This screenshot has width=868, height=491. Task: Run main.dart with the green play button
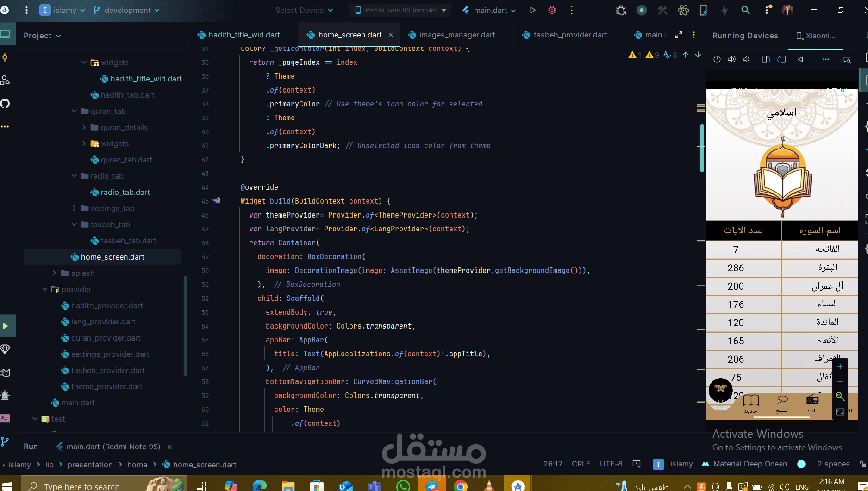pyautogui.click(x=532, y=10)
